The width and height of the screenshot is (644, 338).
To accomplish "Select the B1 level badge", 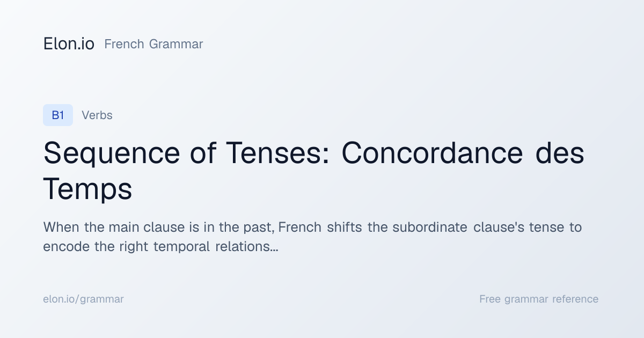I will point(58,115).
